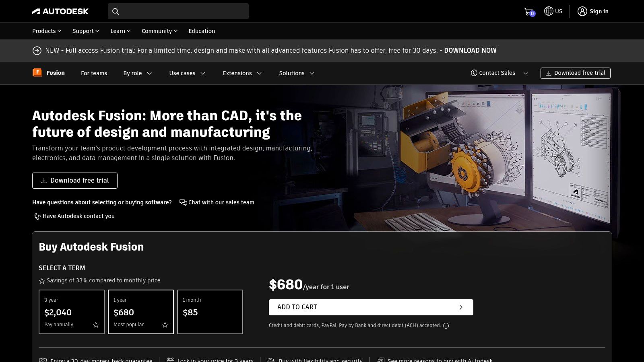Expand the Products menu
644x362 pixels.
pos(47,31)
